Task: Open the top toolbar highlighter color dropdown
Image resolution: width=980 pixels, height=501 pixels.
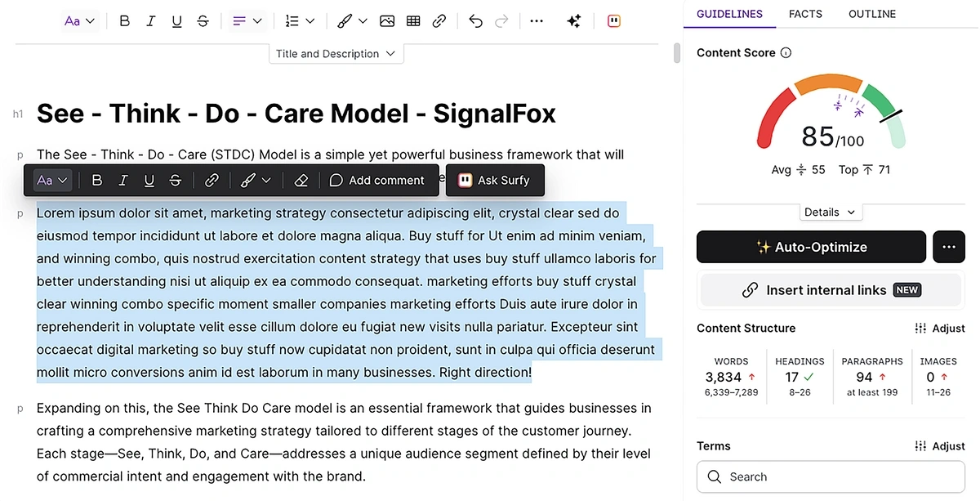Action: point(352,21)
